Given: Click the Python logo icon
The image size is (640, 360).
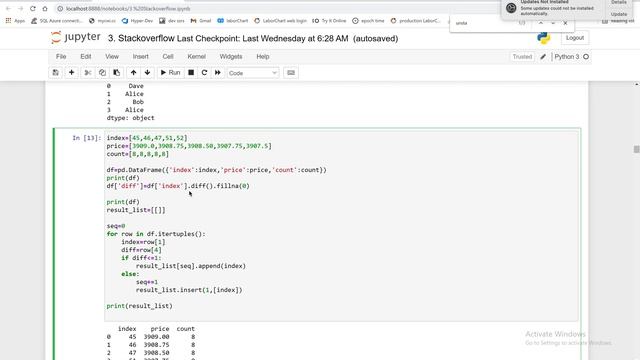Looking at the screenshot, I should pos(543,38).
